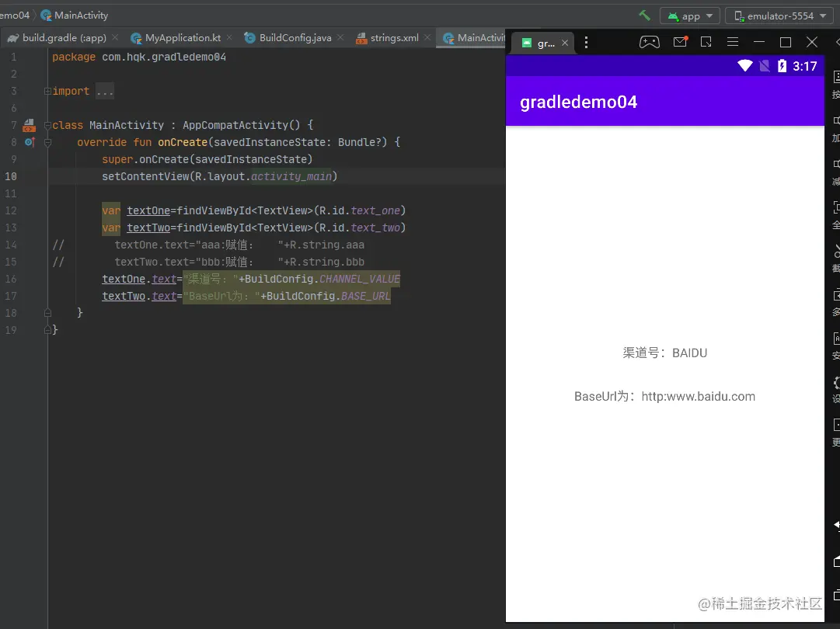
Task: Click the no-SIM status icon
Action: click(x=765, y=66)
